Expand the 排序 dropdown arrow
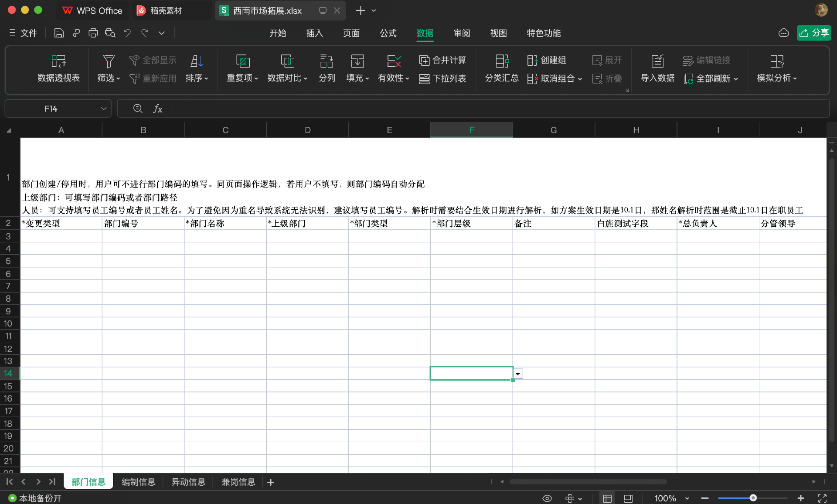Viewport: 837px width, 504px height. tap(206, 78)
